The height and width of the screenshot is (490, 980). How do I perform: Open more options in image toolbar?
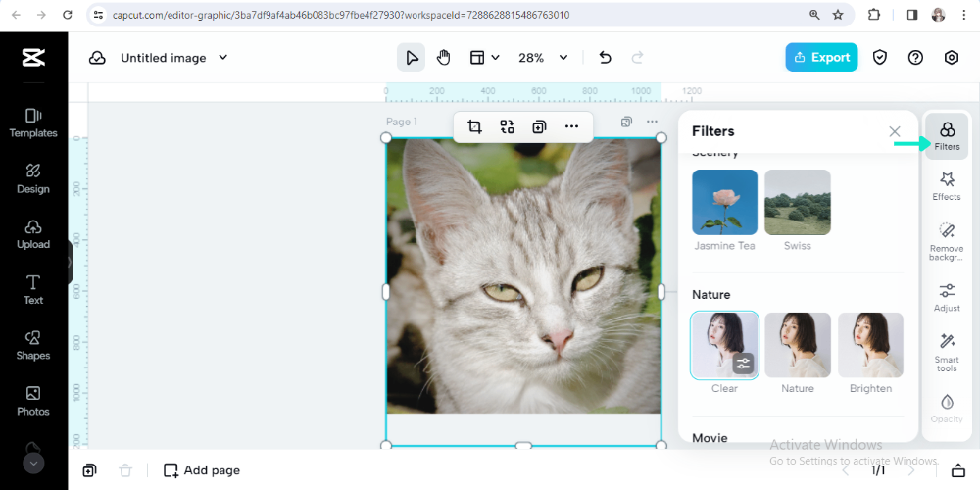pos(571,126)
